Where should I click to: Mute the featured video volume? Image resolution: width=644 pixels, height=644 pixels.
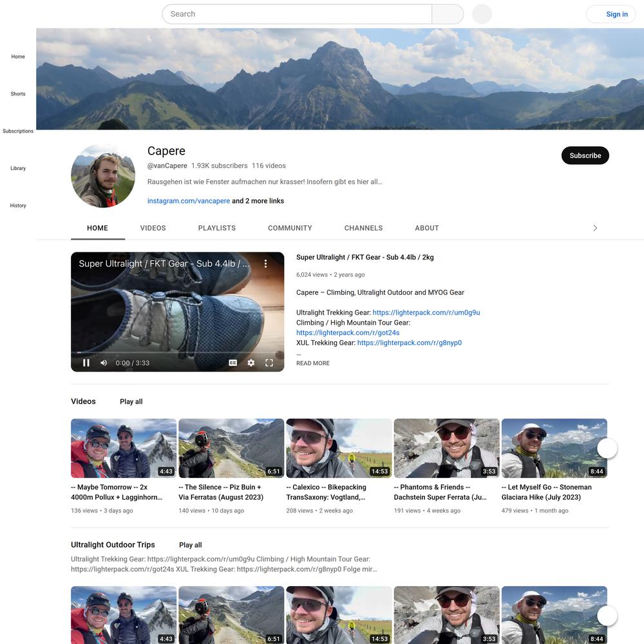[104, 363]
